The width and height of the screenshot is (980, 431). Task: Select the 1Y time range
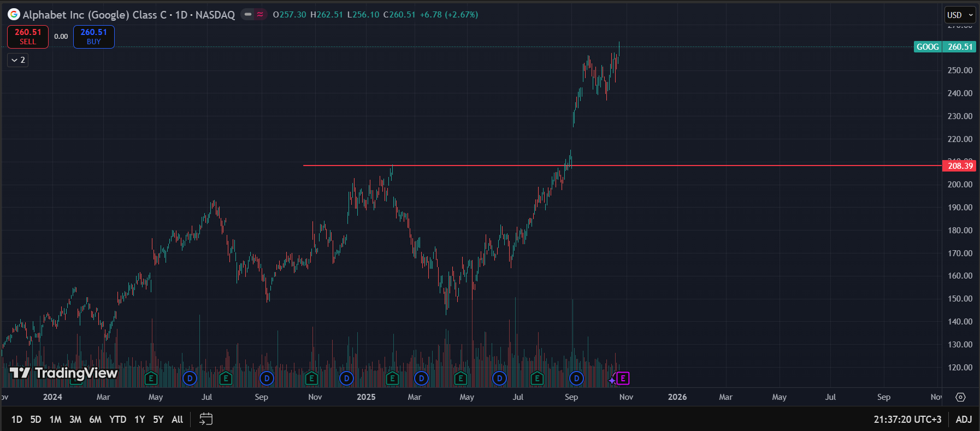140,419
